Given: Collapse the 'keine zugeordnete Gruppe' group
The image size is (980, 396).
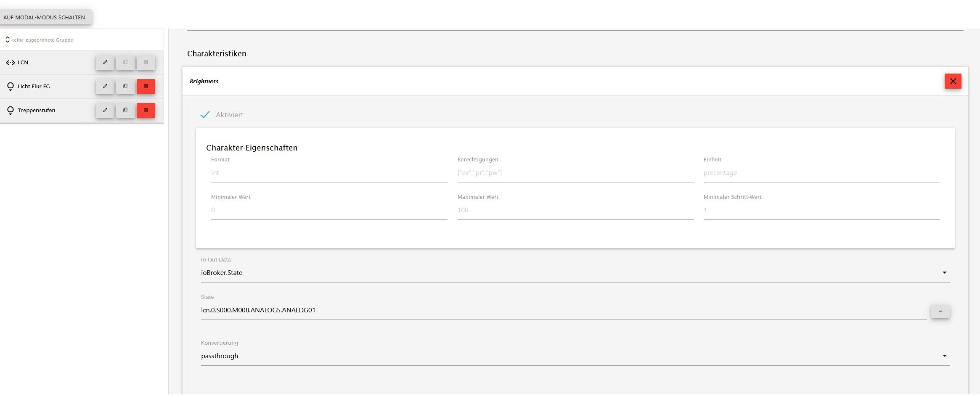Looking at the screenshot, I should coord(8,40).
